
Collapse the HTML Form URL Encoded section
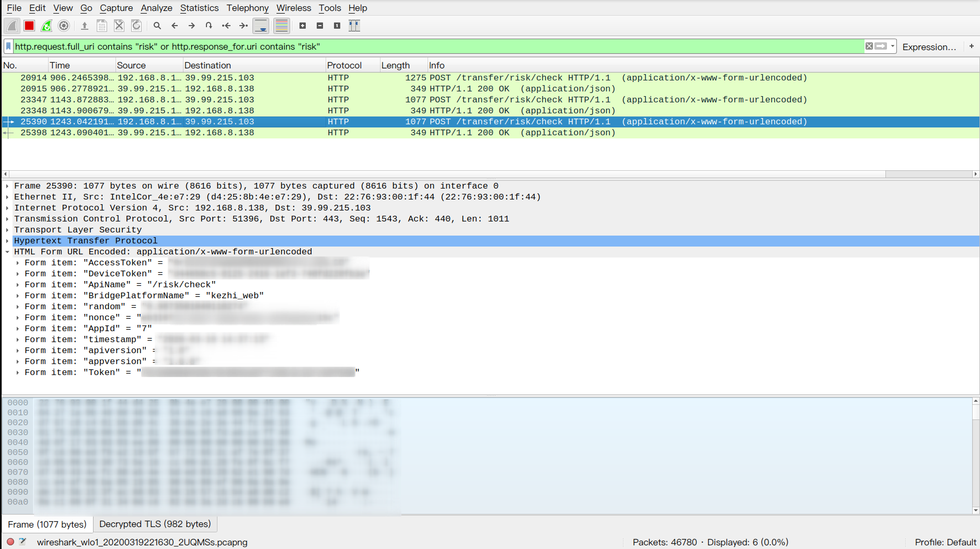click(7, 251)
